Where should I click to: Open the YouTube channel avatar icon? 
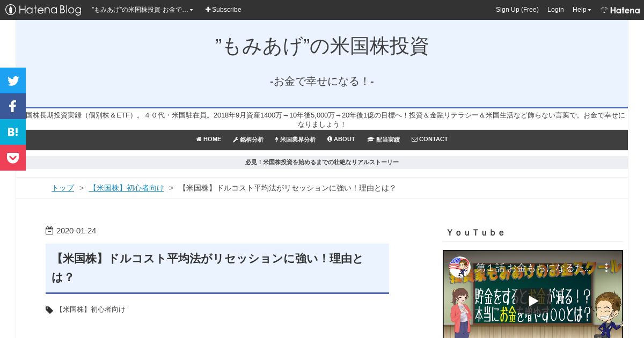(460, 267)
